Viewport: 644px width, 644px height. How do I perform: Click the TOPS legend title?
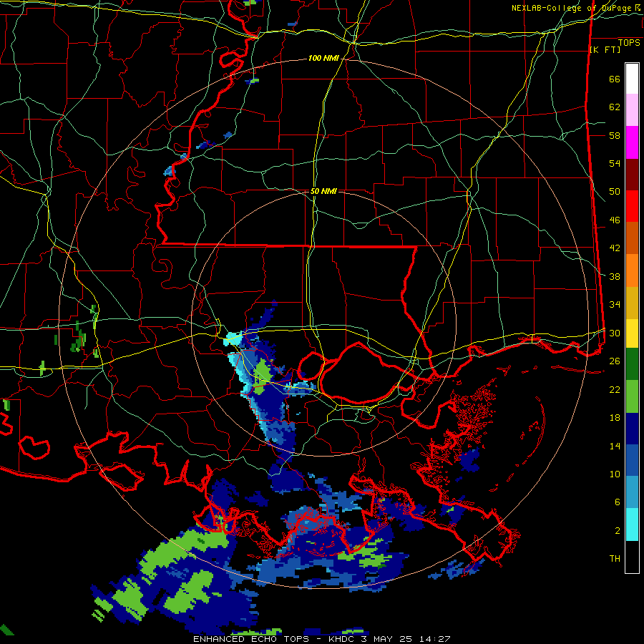[x=629, y=43]
